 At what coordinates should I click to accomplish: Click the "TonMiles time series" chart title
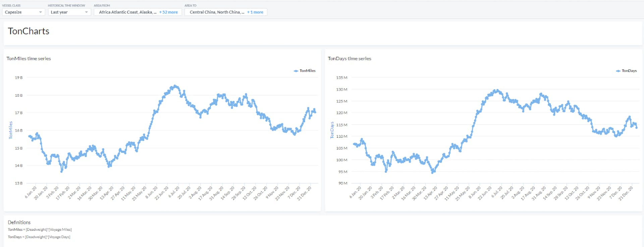pyautogui.click(x=29, y=58)
